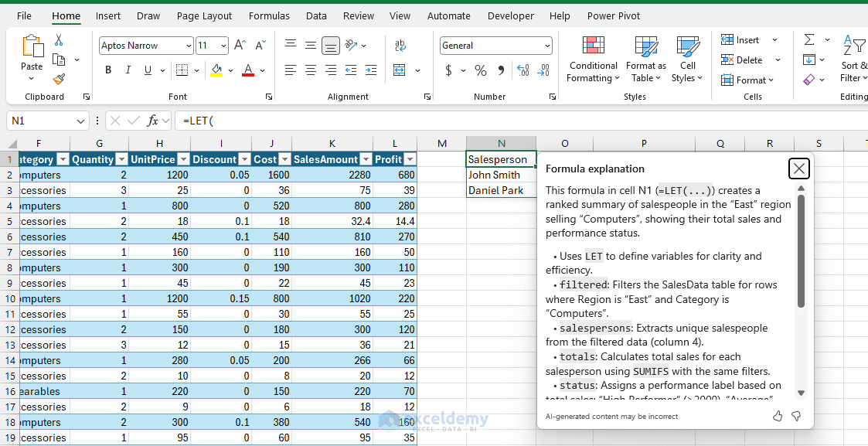Expand the Name Box dropdown
The height and width of the screenshot is (446, 868).
[81, 121]
